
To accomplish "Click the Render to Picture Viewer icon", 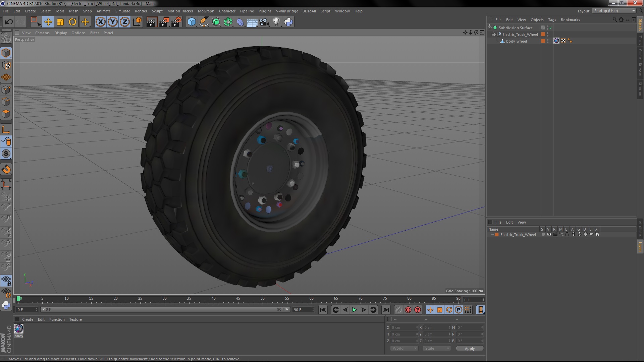I will pyautogui.click(x=164, y=22).
